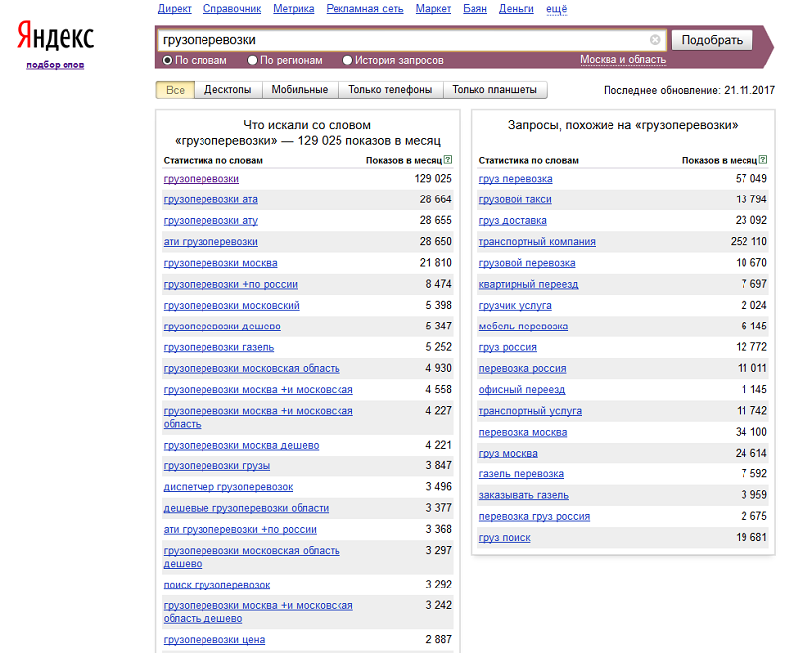
Task: Open the 'грузоперевозки московский' link
Action: (231, 306)
